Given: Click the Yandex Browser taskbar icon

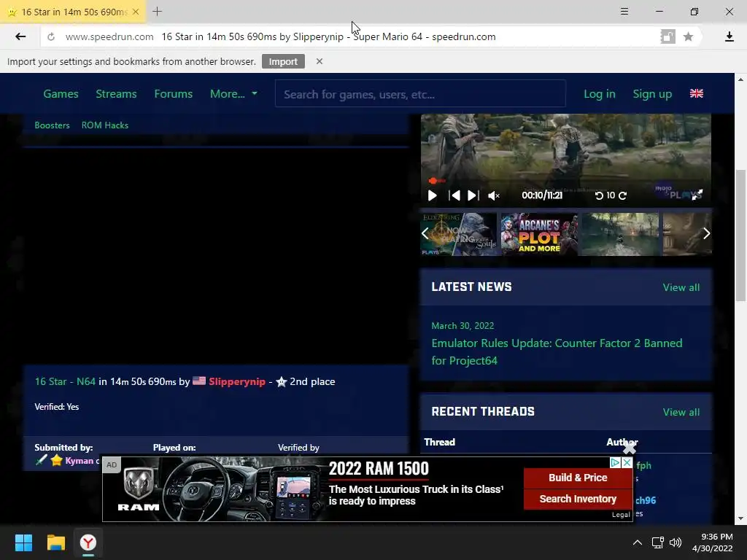Looking at the screenshot, I should pos(88,542).
